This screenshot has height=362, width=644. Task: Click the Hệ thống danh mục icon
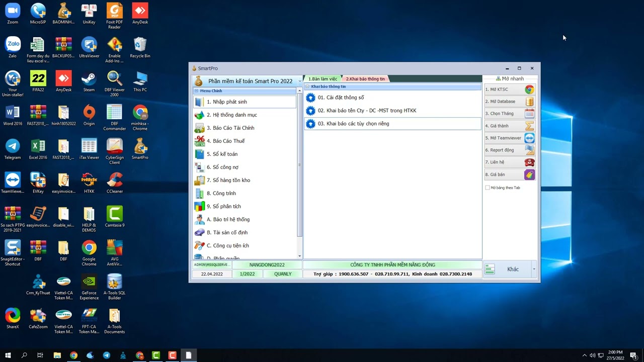199,115
